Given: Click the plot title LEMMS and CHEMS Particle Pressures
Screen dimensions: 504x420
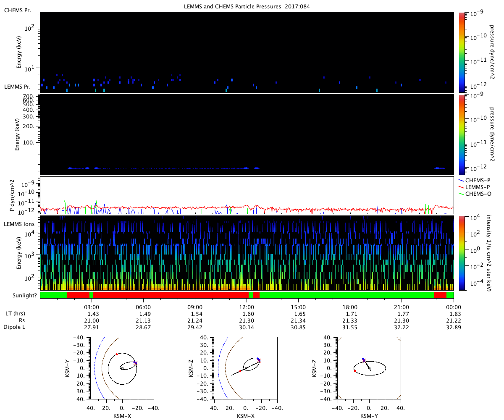Looking at the screenshot, I should pos(247,6).
